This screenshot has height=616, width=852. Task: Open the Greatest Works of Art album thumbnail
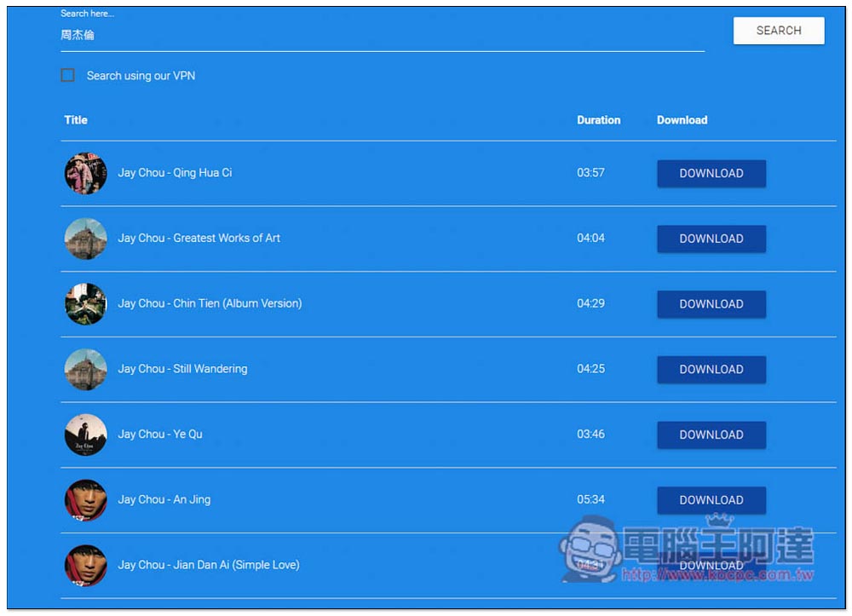[86, 239]
